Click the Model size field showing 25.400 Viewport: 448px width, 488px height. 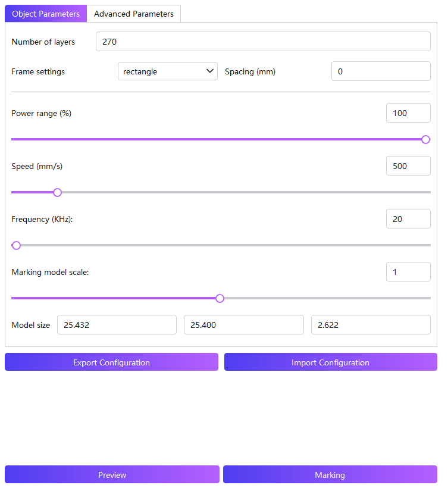243,324
